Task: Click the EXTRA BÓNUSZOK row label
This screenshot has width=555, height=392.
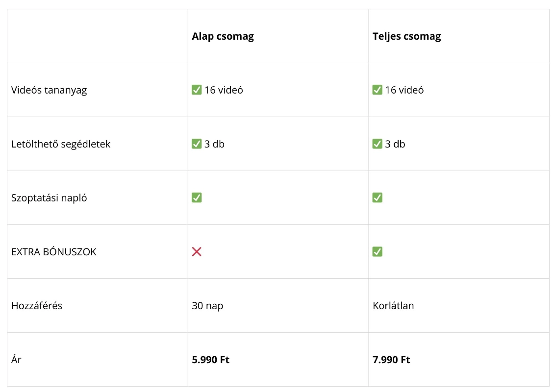Action: pos(54,252)
